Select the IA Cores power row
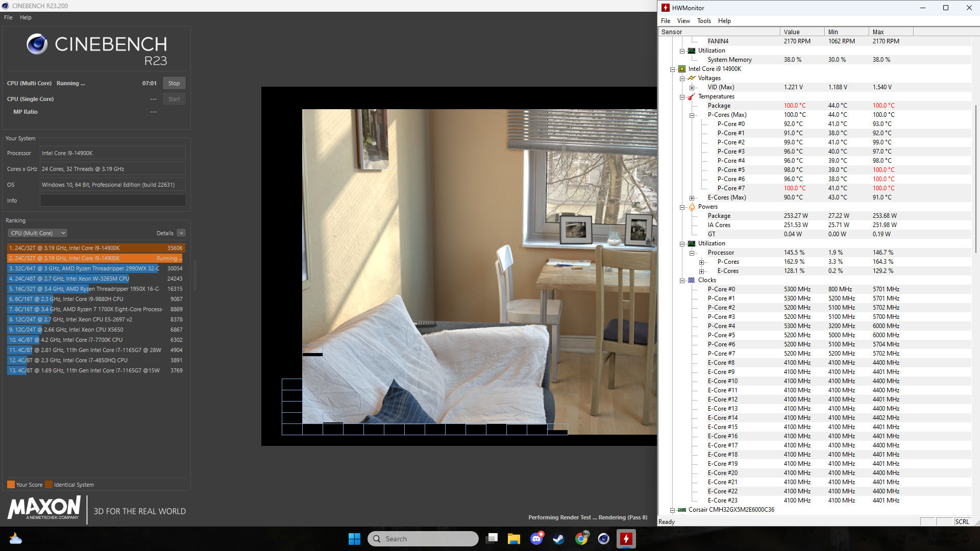Image resolution: width=980 pixels, height=551 pixels. pos(815,225)
